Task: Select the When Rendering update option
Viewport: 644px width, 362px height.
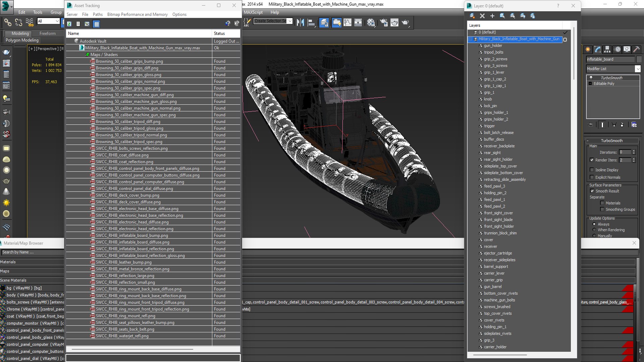Action: tap(594, 230)
